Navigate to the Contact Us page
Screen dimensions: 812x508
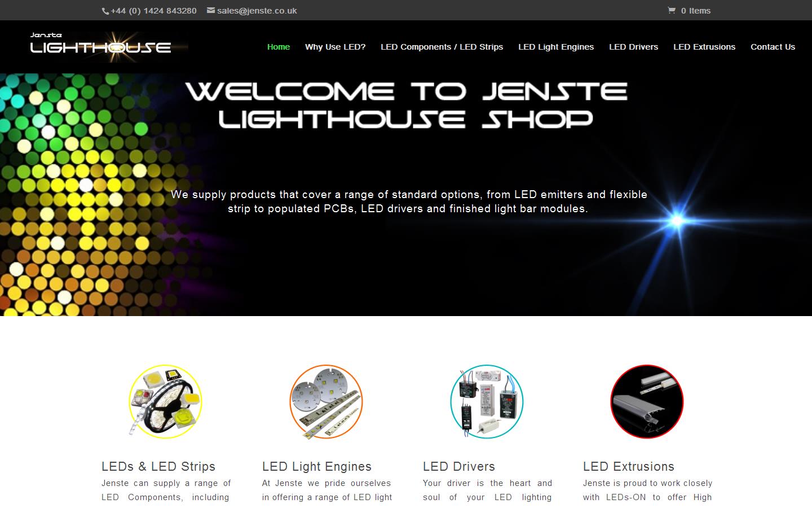(773, 47)
